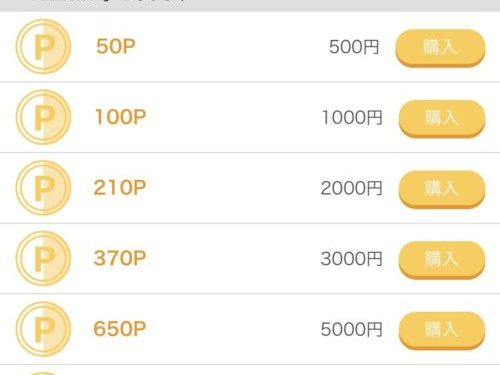Tap the coin icon beside 370P

click(x=43, y=258)
